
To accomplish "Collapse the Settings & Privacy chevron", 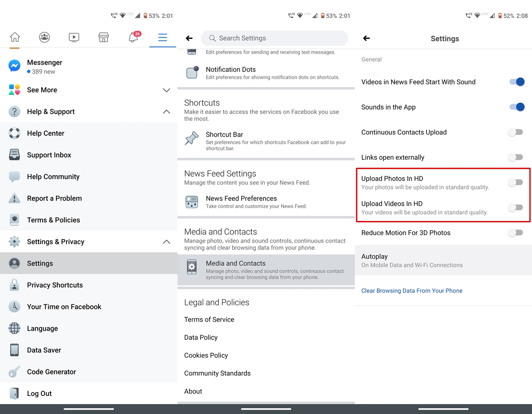I will [166, 241].
